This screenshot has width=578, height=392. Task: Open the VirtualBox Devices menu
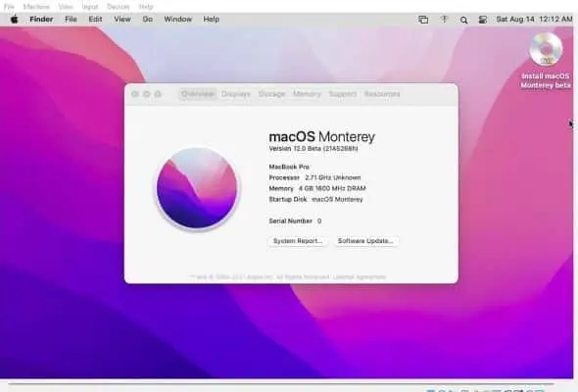click(x=119, y=7)
